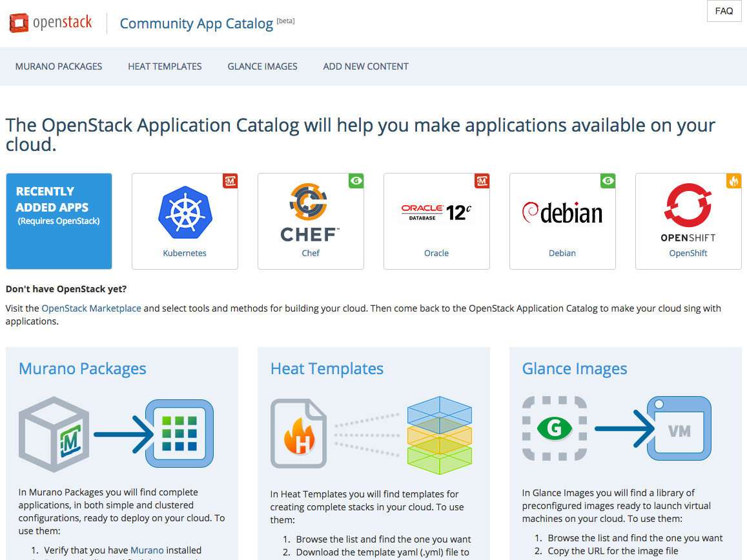
Task: Click the Debian logo
Action: coord(562,213)
